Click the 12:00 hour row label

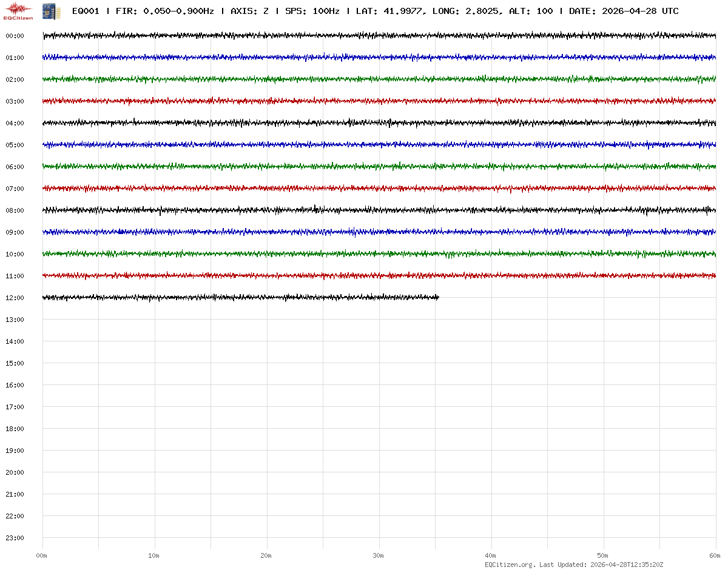(x=15, y=298)
